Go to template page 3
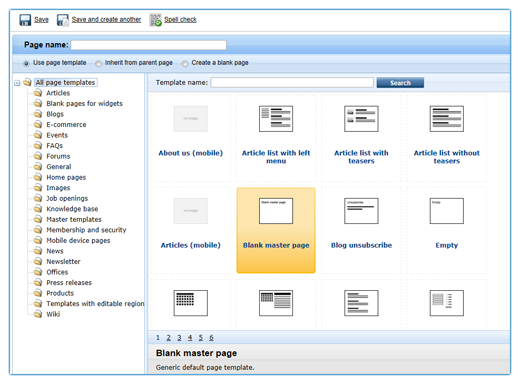This screenshot has height=384, width=520. (179, 338)
